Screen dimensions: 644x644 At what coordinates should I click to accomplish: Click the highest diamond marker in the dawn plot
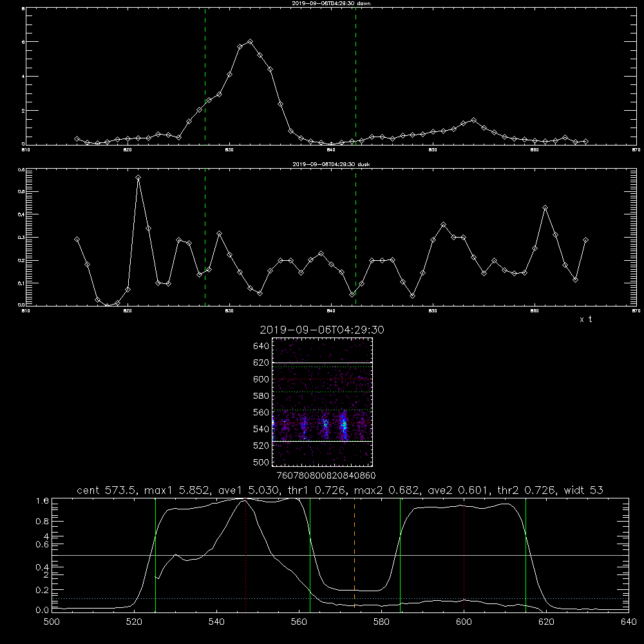click(250, 41)
